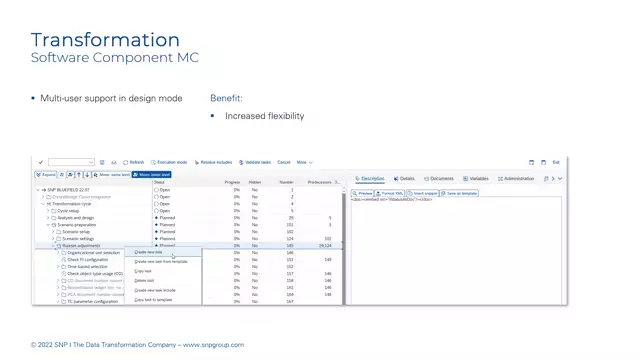
Task: Click the person icon in the tree toolbar
Action: [x=70, y=175]
